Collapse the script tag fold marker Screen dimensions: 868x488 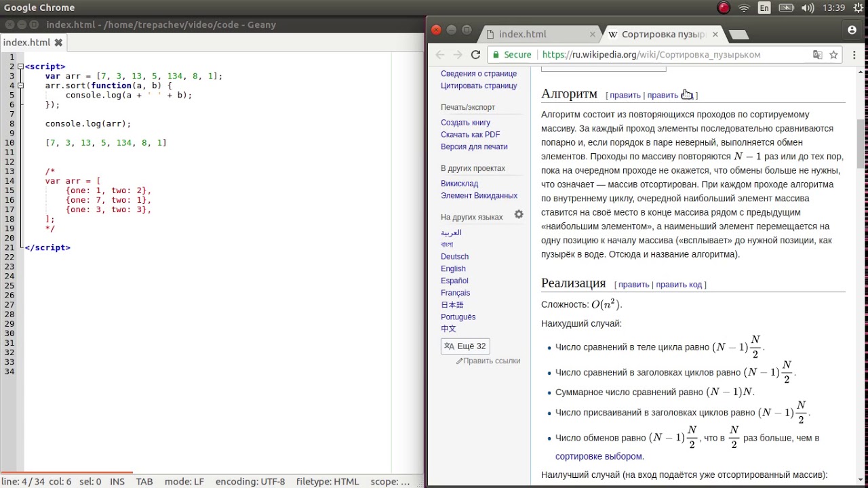(20, 66)
